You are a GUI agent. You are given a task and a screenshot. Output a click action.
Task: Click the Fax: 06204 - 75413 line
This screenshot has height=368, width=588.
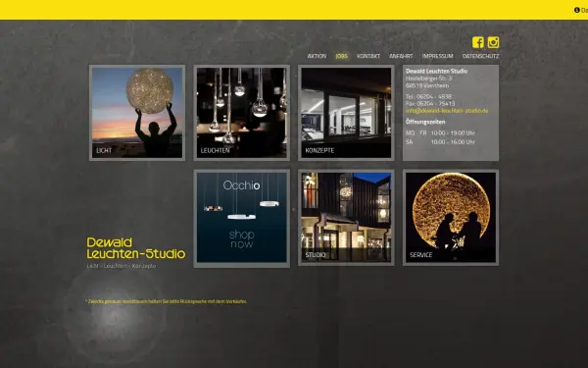pyautogui.click(x=430, y=104)
